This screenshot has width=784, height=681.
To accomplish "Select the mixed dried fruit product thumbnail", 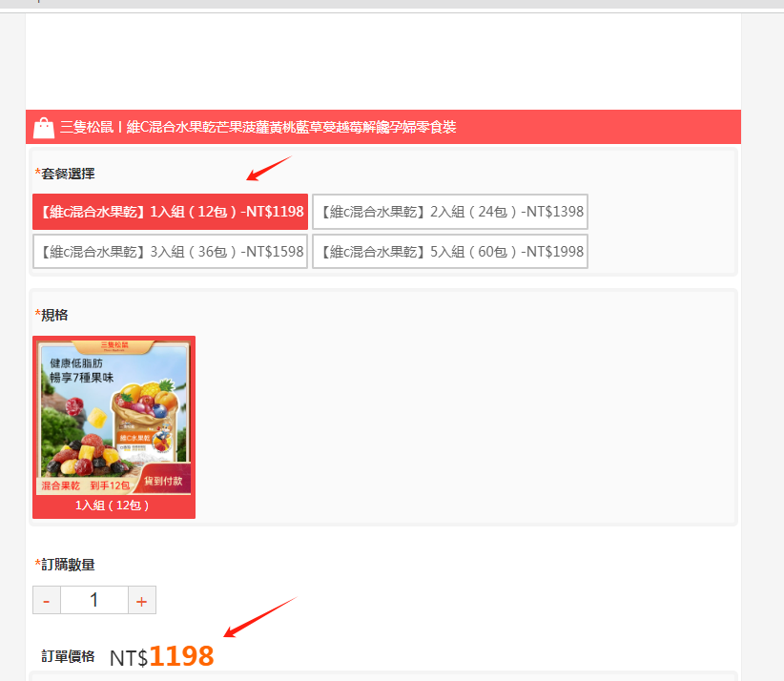I will [x=113, y=416].
